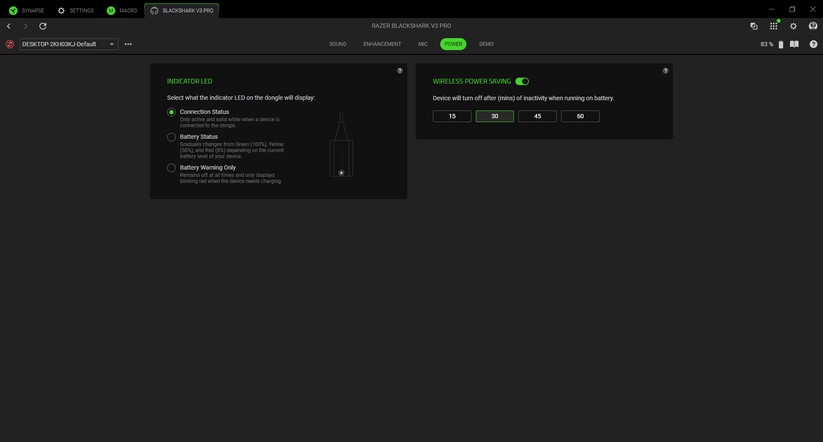Select Battery Status radio option

pos(171,137)
